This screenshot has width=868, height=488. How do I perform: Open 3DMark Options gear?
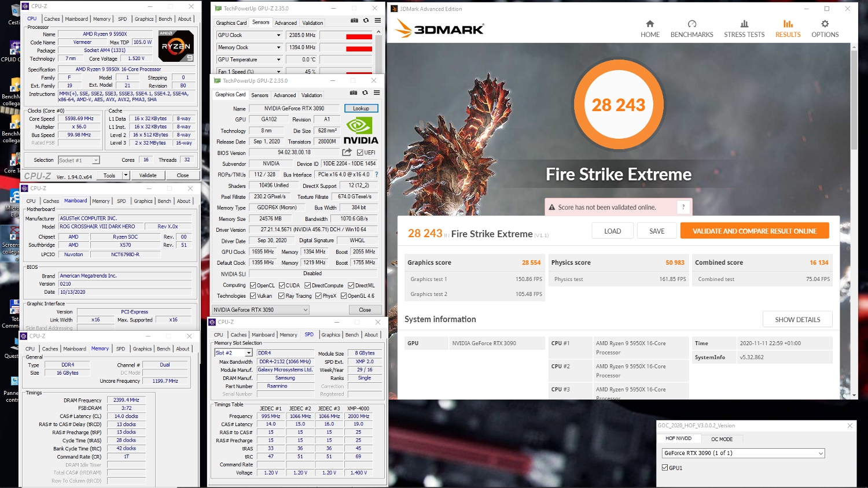click(825, 28)
